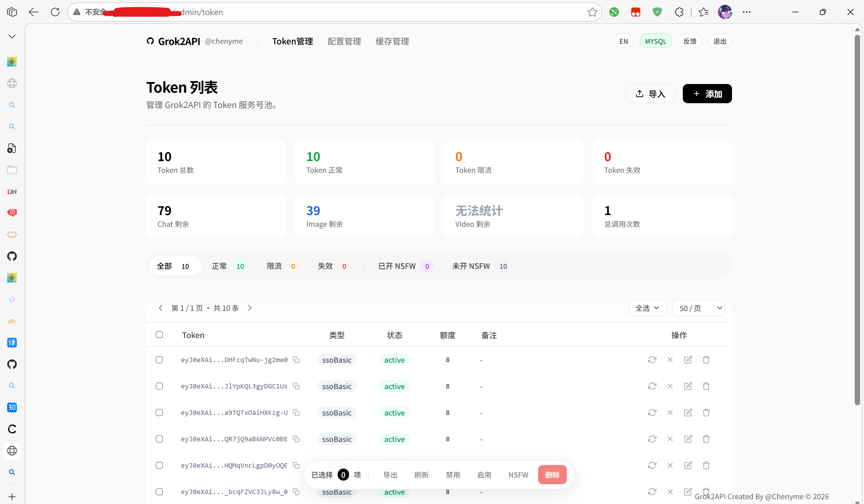The image size is (864, 504).
Task: Reload the browser page
Action: [55, 12]
